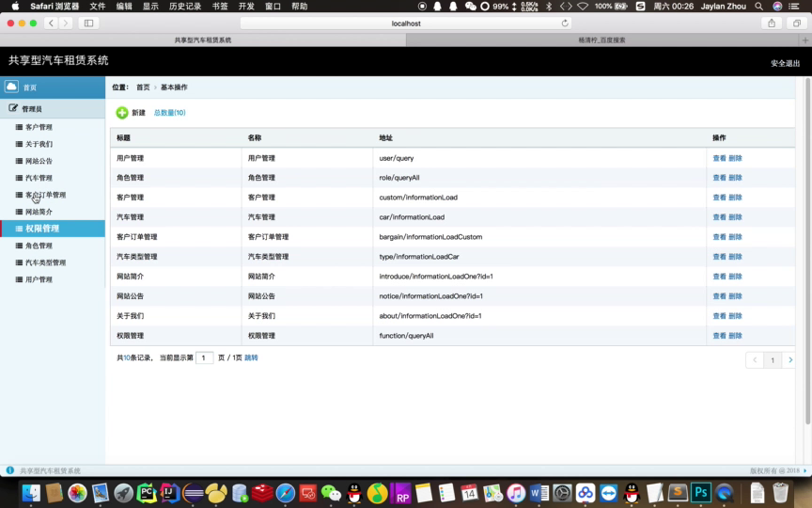Open System Preferences from the Dock
The image size is (812, 508).
pos(562,493)
